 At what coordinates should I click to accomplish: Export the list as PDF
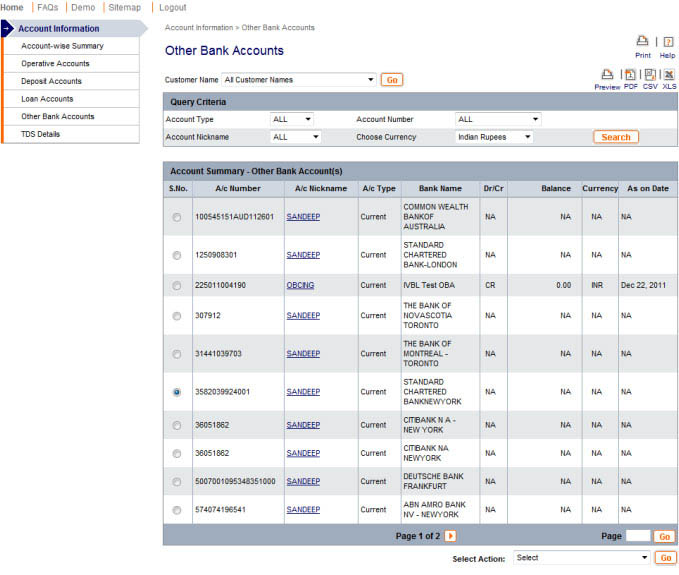click(x=630, y=74)
